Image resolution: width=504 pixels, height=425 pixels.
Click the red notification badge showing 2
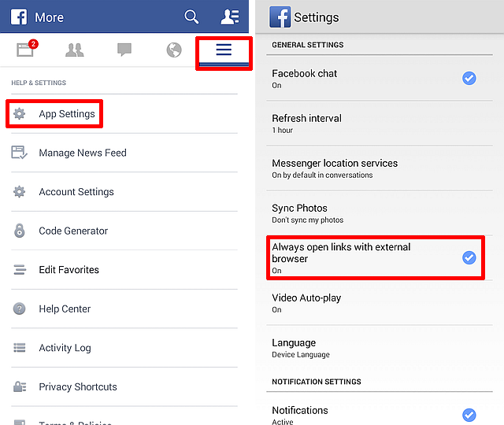pos(33,44)
